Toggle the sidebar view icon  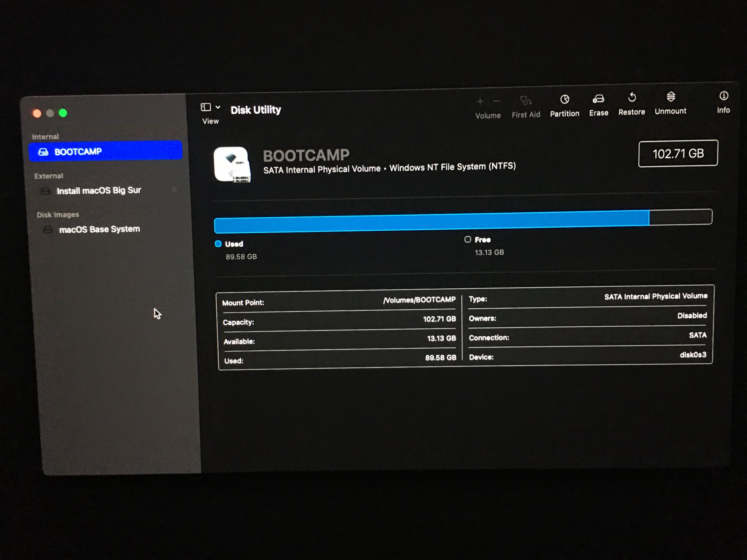click(206, 108)
